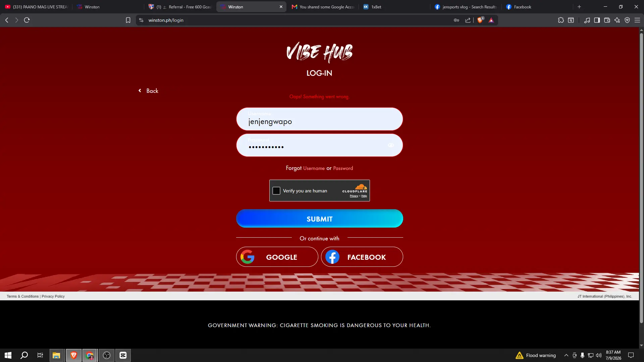Viewport: 644px width, 362px height.
Task: Click the blue SUBMIT button
Action: click(x=319, y=219)
